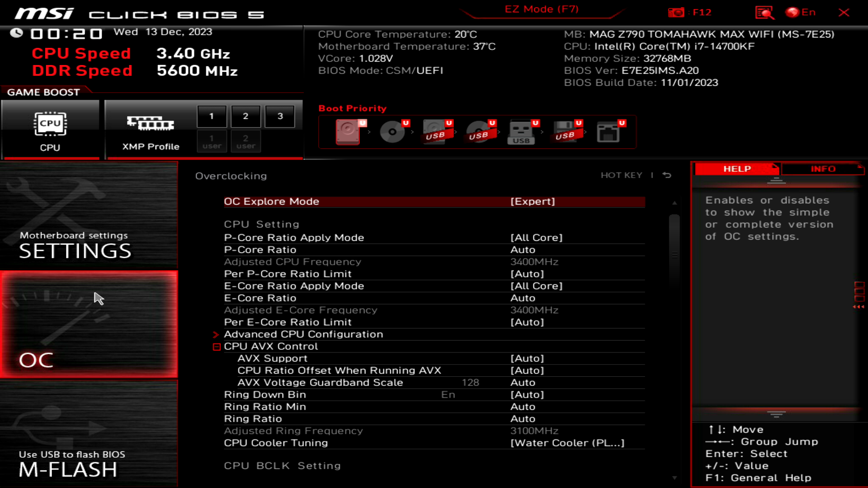This screenshot has width=868, height=488.
Task: Open Motherboard SETTINGS section
Action: click(89, 216)
